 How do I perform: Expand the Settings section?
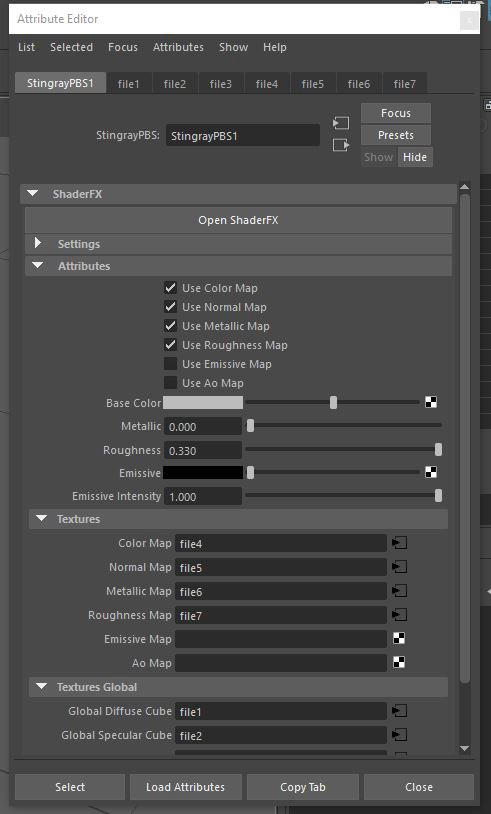37,243
